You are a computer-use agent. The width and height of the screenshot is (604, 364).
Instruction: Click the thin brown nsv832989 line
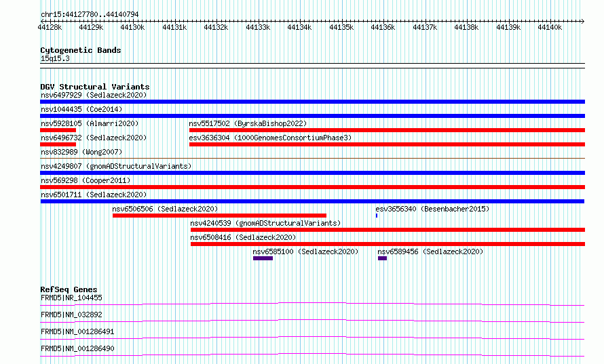[312, 158]
